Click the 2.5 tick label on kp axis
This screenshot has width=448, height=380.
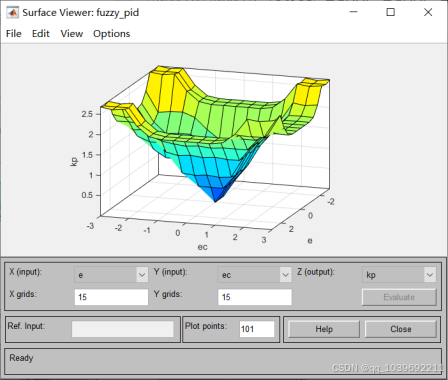tap(87, 114)
